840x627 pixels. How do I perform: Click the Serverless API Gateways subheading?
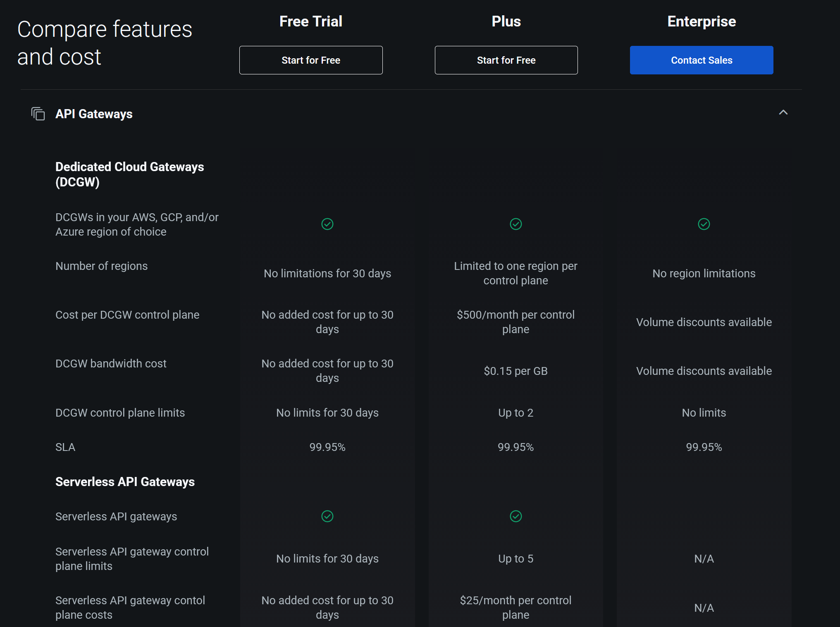click(125, 482)
